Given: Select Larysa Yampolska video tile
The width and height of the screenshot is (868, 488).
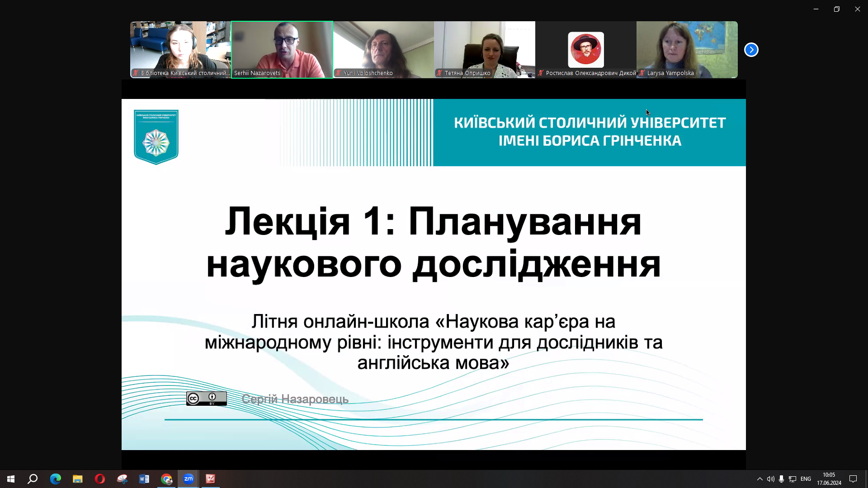Looking at the screenshot, I should click(x=687, y=49).
